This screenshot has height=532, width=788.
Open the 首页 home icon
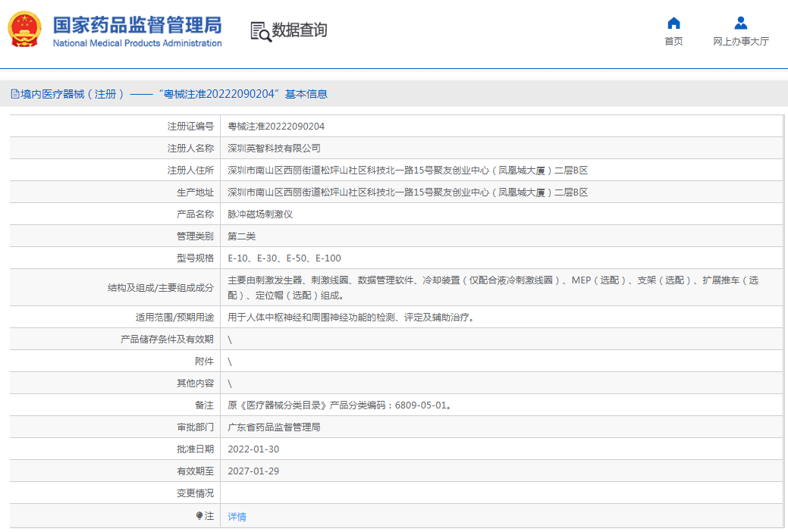(673, 23)
